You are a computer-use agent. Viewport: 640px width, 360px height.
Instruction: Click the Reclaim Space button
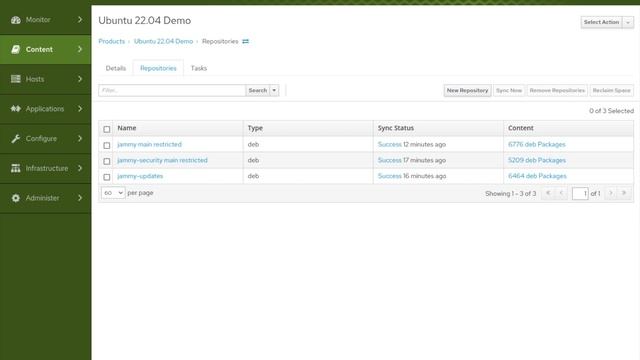[611, 90]
